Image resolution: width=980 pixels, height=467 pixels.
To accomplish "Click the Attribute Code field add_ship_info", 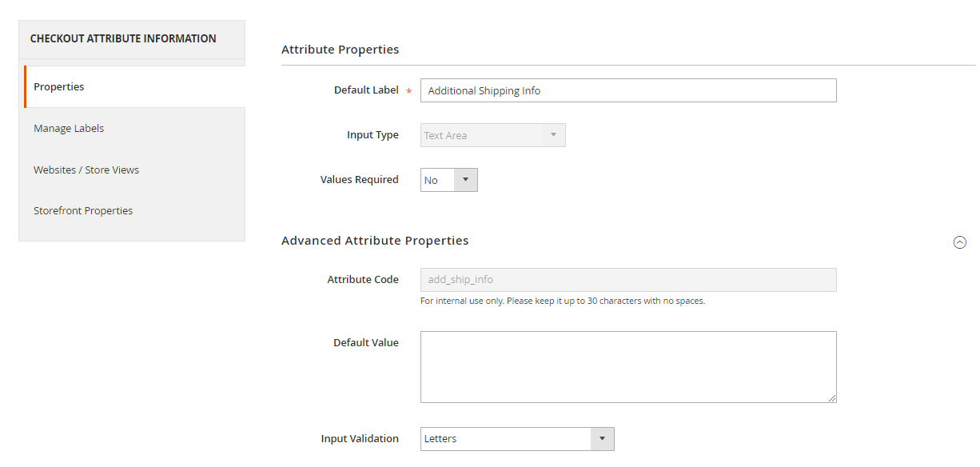I will (627, 280).
